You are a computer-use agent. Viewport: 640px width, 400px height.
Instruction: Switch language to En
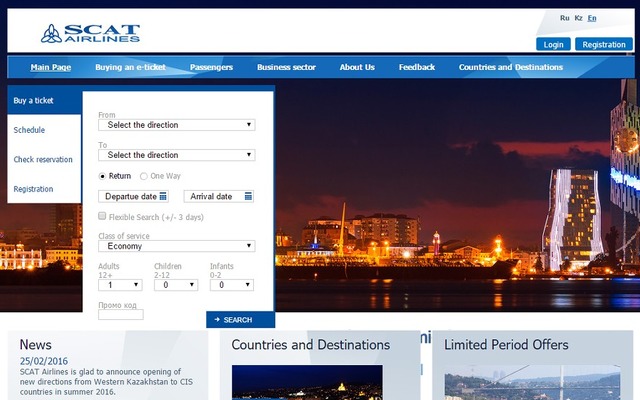(x=592, y=18)
